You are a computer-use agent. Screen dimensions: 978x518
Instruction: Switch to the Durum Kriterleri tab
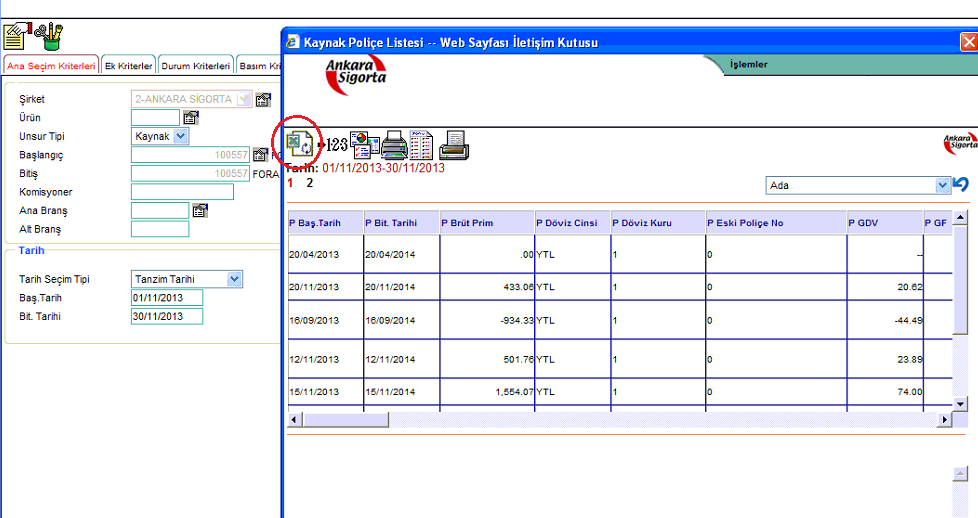pos(195,66)
